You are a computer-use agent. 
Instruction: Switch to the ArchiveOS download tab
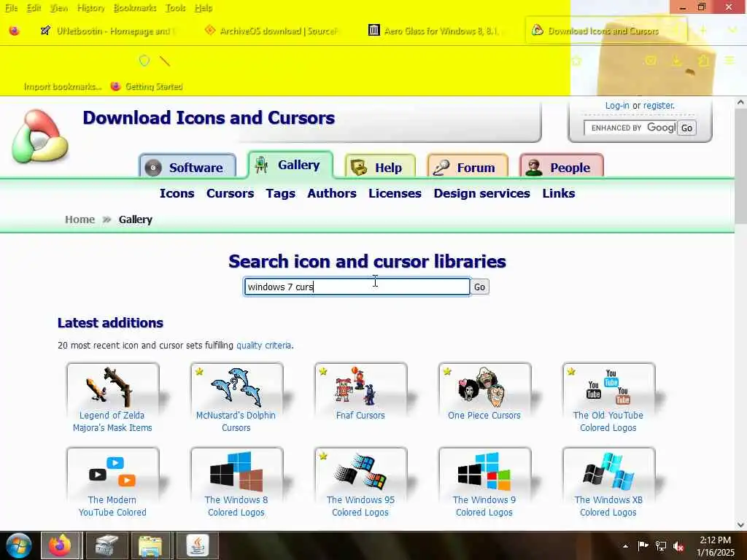coord(271,31)
